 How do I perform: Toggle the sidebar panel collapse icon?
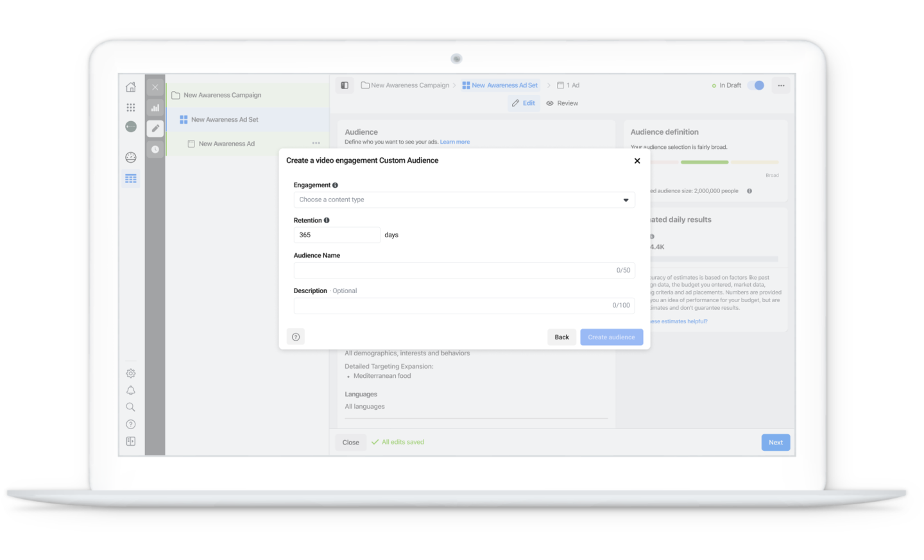coord(345,85)
